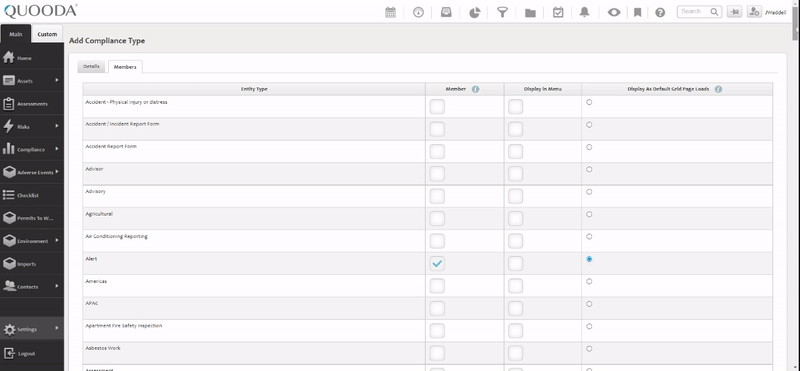Switch to the Main sidebar tab

point(16,34)
